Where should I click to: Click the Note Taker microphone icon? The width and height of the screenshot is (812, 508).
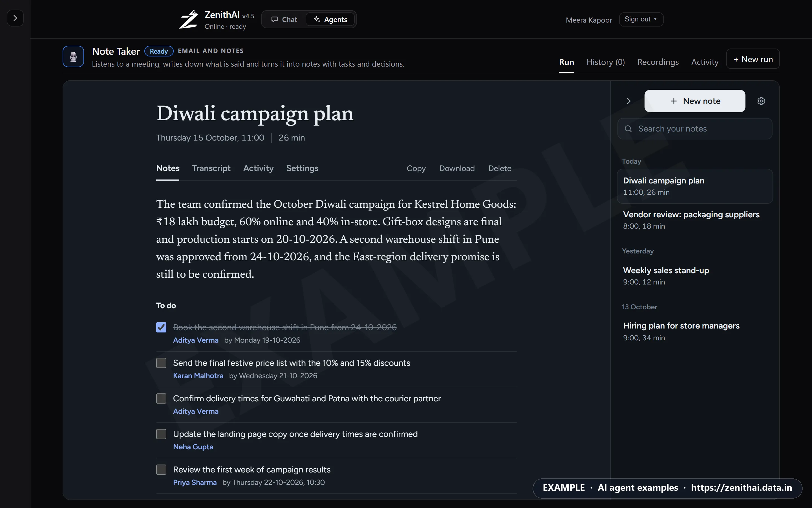[73, 56]
